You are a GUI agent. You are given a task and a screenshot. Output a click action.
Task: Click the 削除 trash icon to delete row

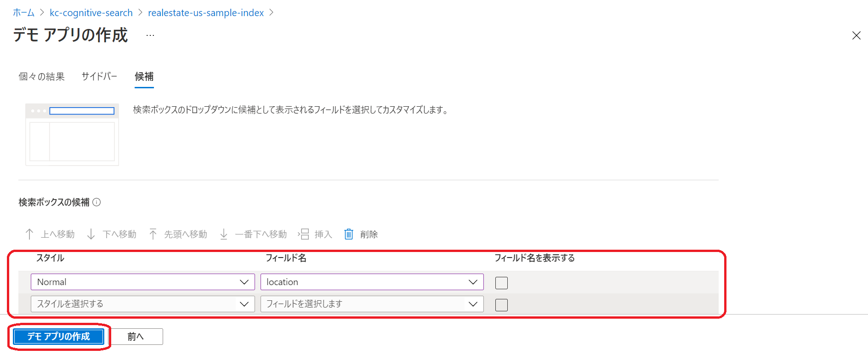pyautogui.click(x=349, y=234)
